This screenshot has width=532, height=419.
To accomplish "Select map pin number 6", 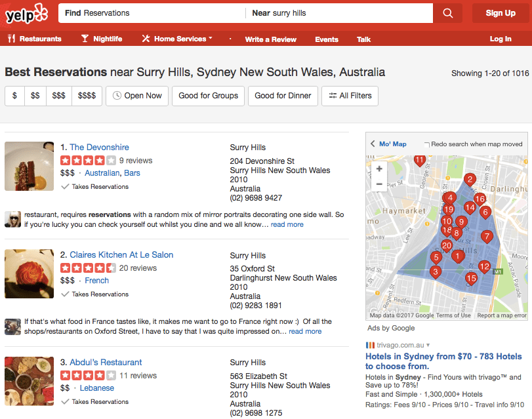I will coord(485,212).
